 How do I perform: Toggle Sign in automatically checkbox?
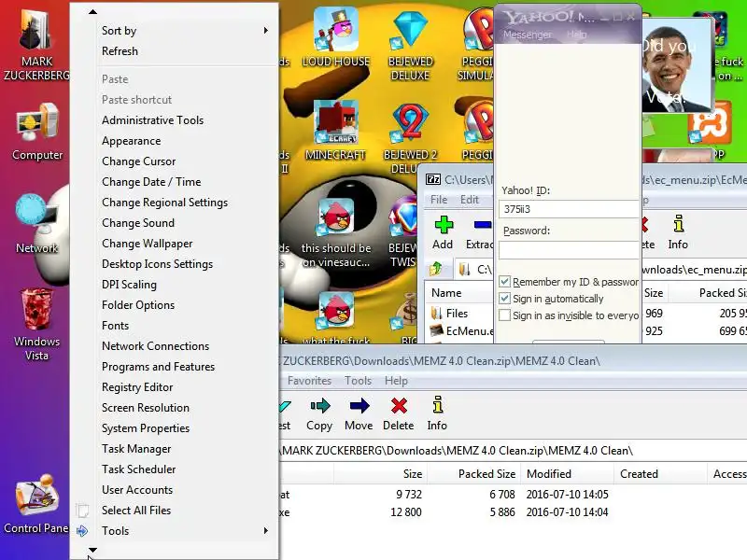pos(504,298)
